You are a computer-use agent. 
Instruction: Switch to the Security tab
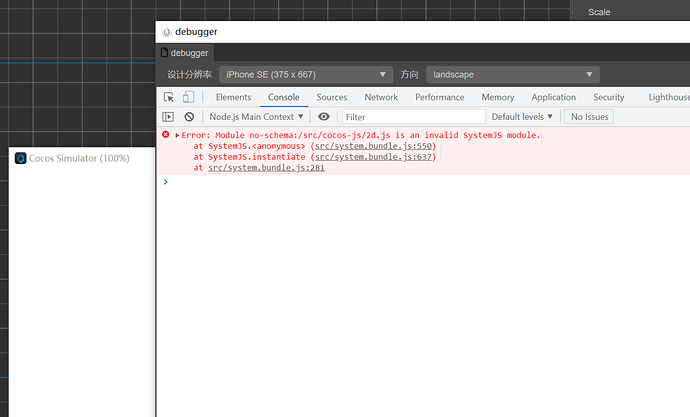pos(609,97)
